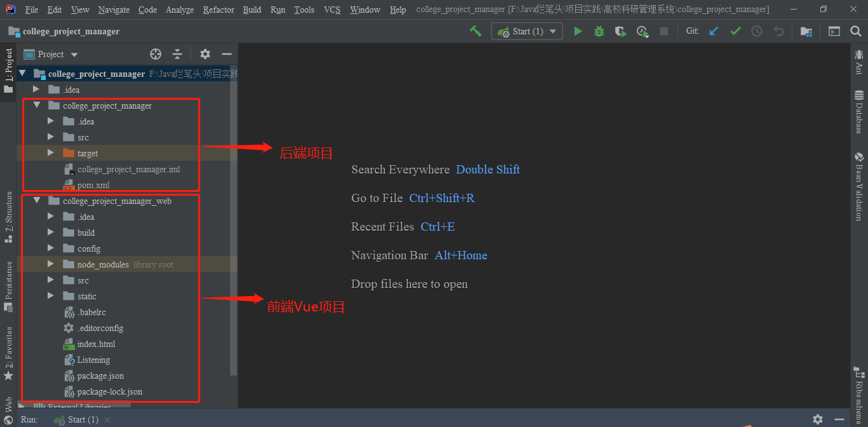The image size is (868, 427).
Task: Open Project Structure toolbar icon
Action: [806, 31]
